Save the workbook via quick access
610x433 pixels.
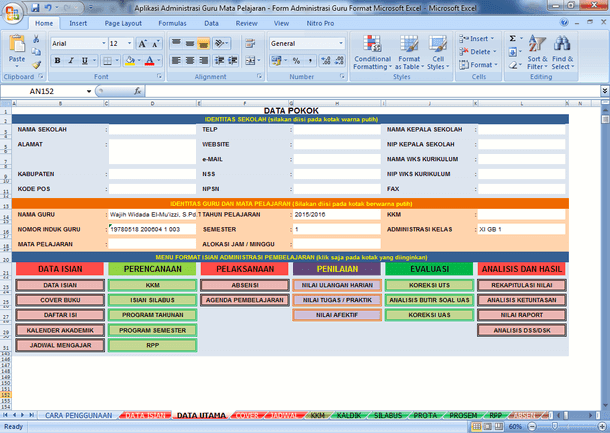(35, 8)
